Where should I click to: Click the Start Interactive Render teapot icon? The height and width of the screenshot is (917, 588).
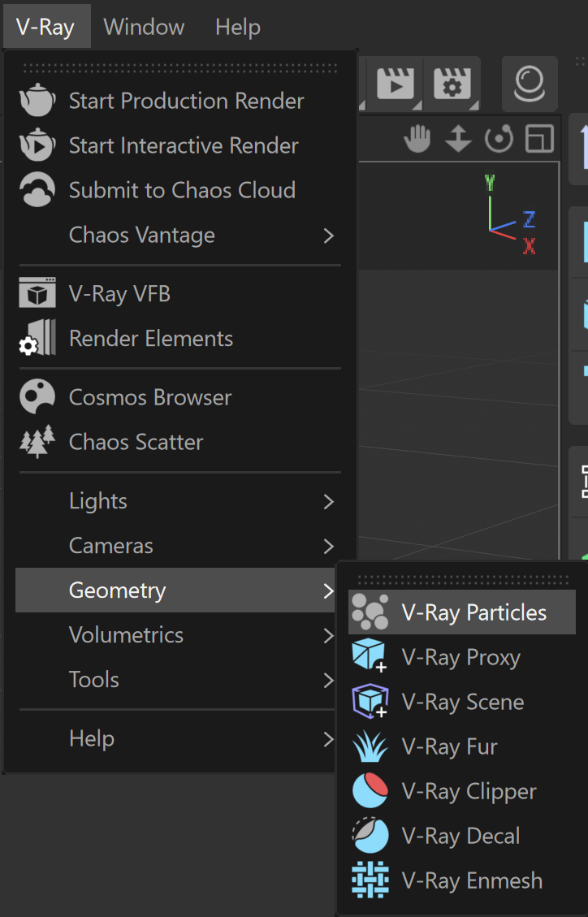[37, 145]
